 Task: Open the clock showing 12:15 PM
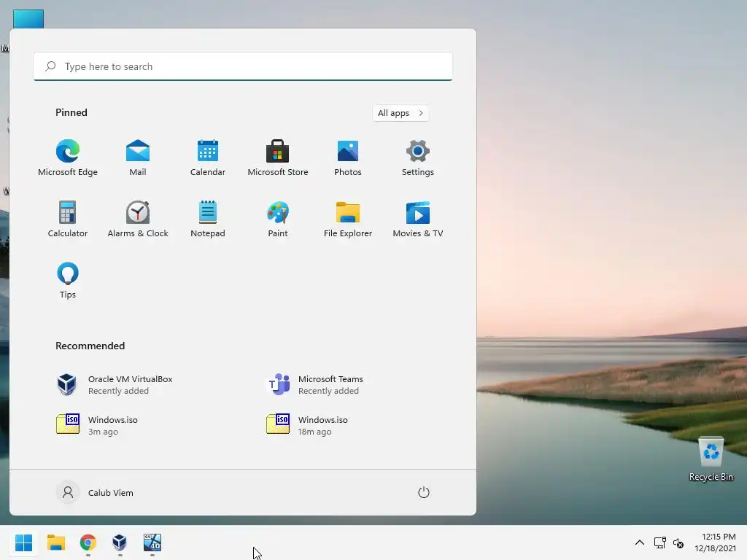point(715,542)
